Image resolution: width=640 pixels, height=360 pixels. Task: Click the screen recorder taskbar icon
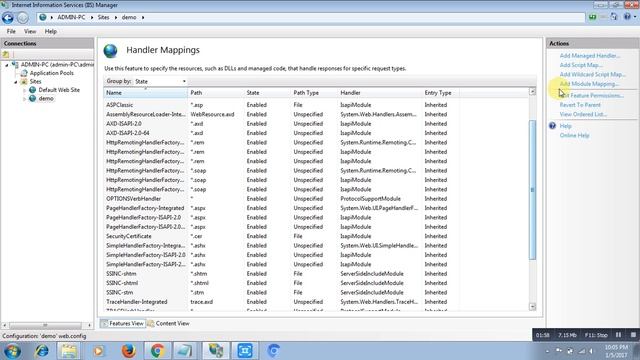click(245, 351)
